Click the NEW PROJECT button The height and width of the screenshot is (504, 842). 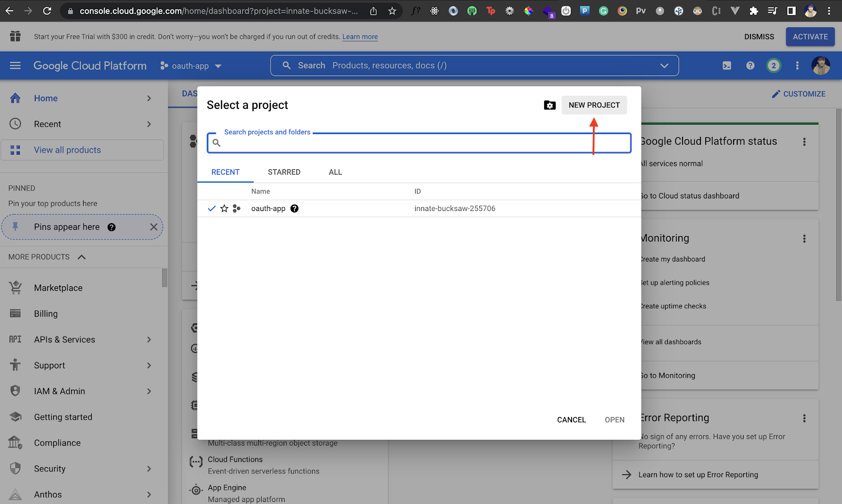click(x=594, y=105)
